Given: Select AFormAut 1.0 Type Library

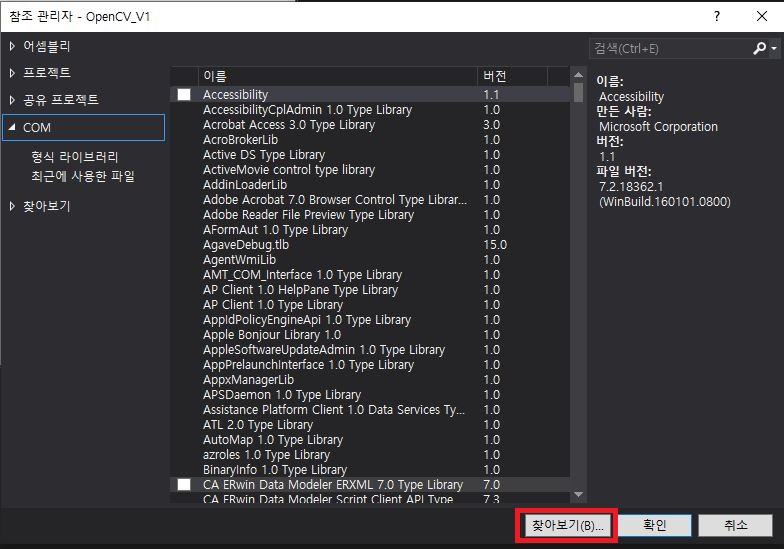Looking at the screenshot, I should (x=370, y=230).
